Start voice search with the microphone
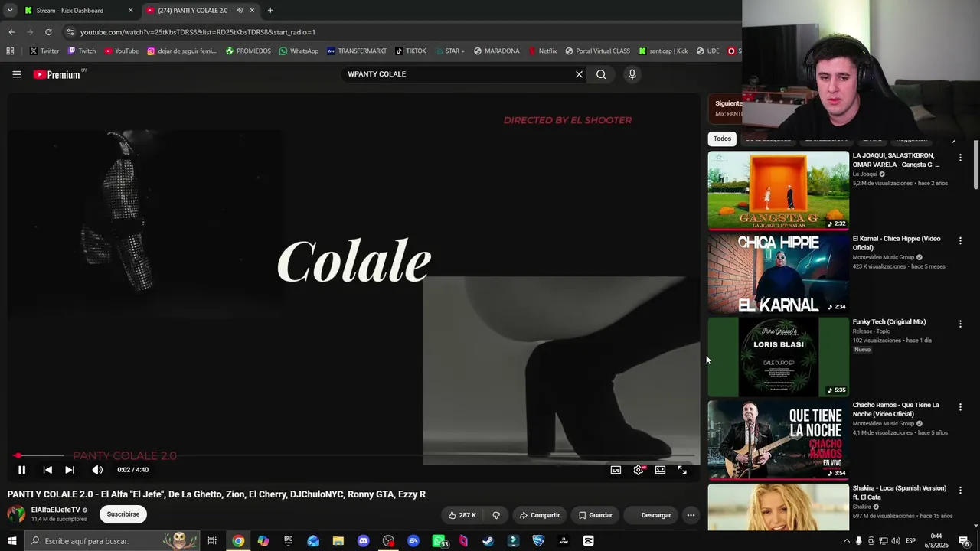The height and width of the screenshot is (551, 980). (x=632, y=74)
